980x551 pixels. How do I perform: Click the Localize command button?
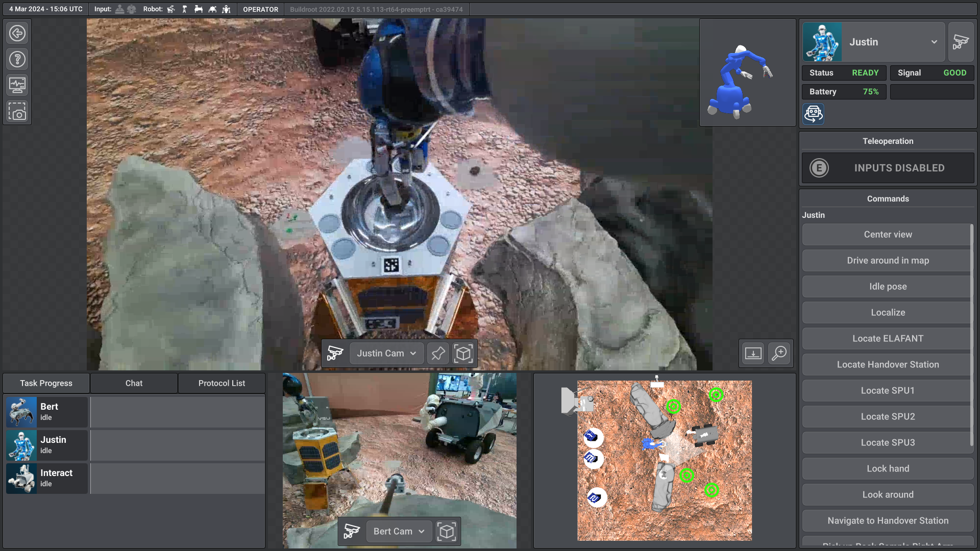pos(888,312)
